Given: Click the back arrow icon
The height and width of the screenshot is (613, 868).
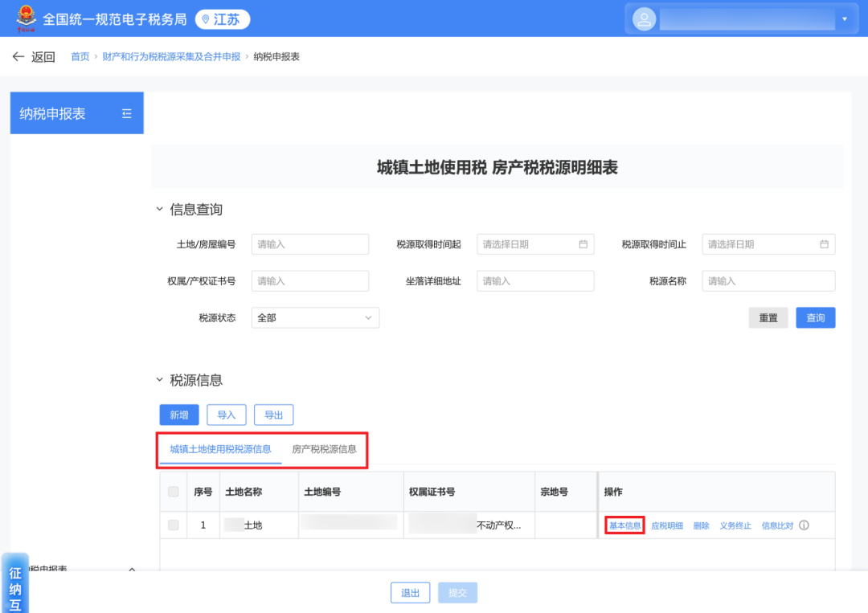Looking at the screenshot, I should click(18, 56).
